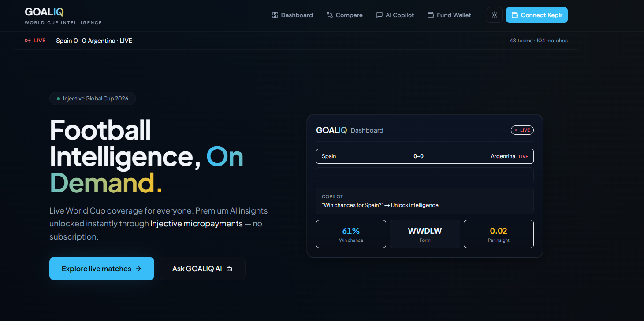Click the Connect Keplr button

pyautogui.click(x=537, y=15)
